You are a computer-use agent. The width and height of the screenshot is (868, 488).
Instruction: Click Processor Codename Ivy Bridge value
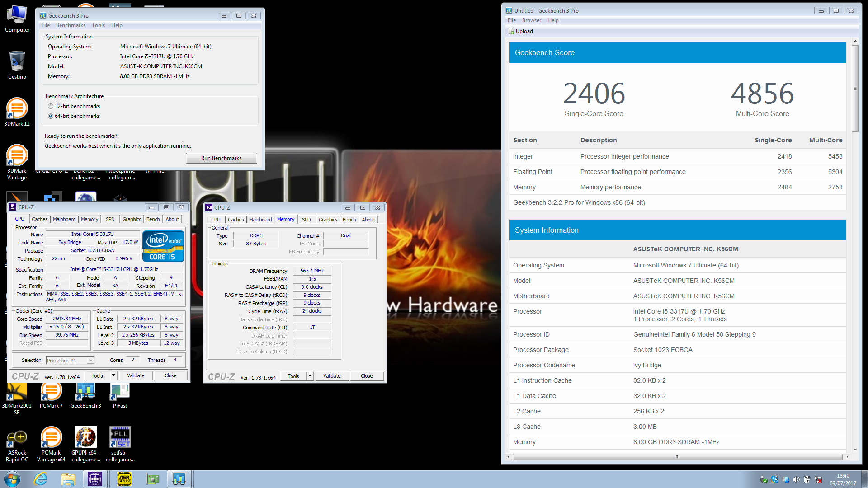(647, 365)
